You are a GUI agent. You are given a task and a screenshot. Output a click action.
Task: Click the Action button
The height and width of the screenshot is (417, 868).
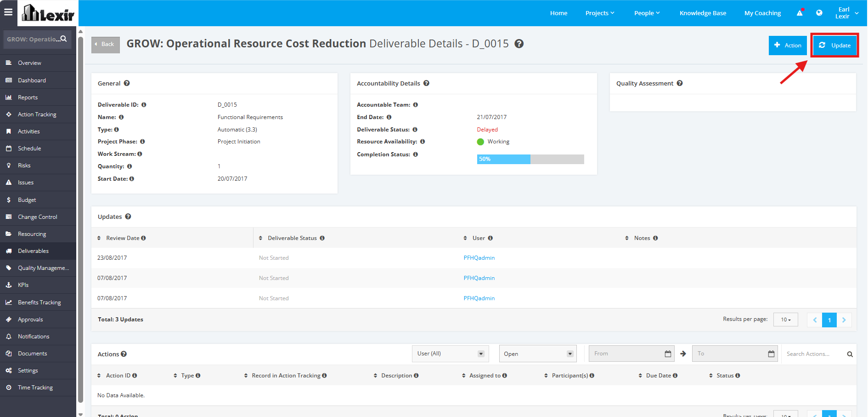(788, 45)
